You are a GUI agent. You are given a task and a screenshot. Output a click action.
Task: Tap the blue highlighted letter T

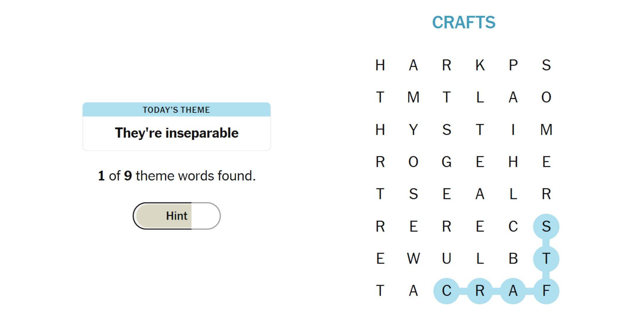coord(546,258)
